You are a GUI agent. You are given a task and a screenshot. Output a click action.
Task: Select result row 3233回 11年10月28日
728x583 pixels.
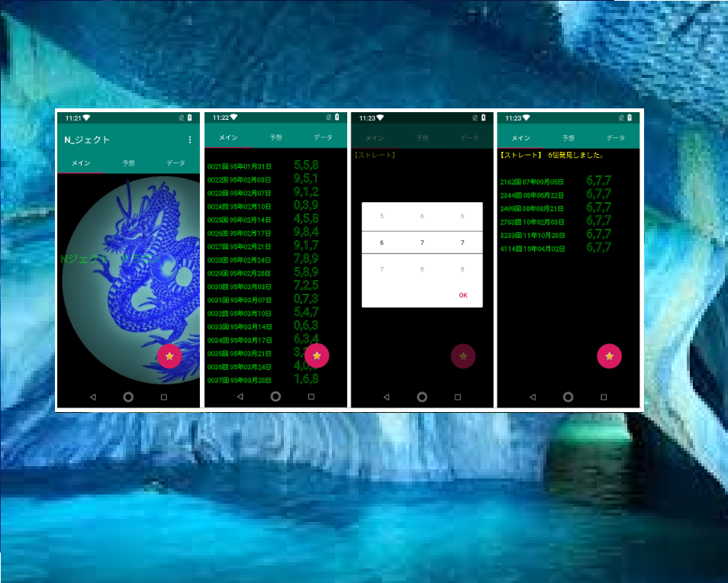[x=556, y=234]
